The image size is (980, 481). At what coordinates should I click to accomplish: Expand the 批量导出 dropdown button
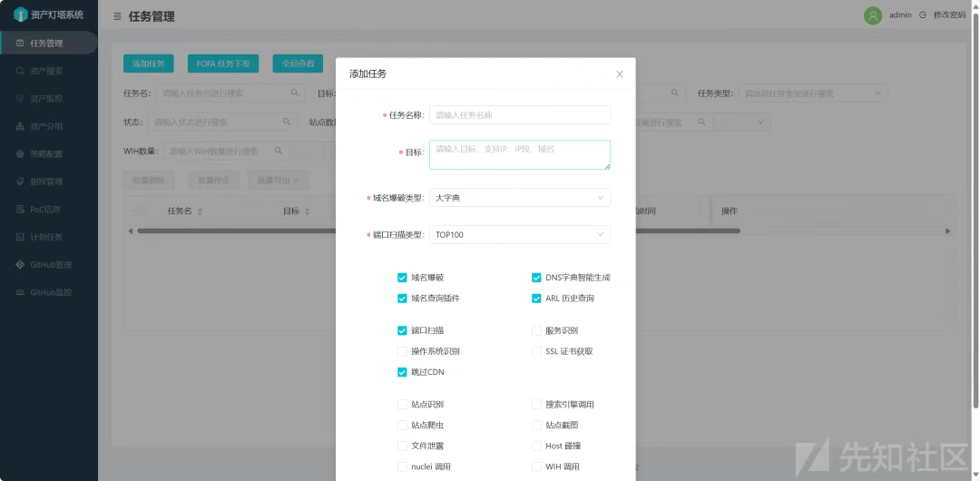pyautogui.click(x=279, y=180)
